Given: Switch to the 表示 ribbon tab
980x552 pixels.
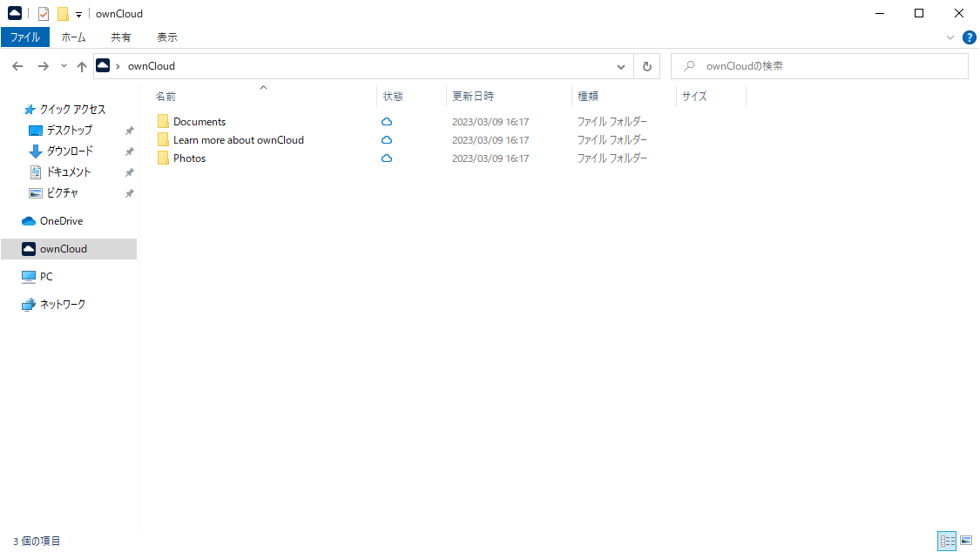Looking at the screenshot, I should [167, 37].
